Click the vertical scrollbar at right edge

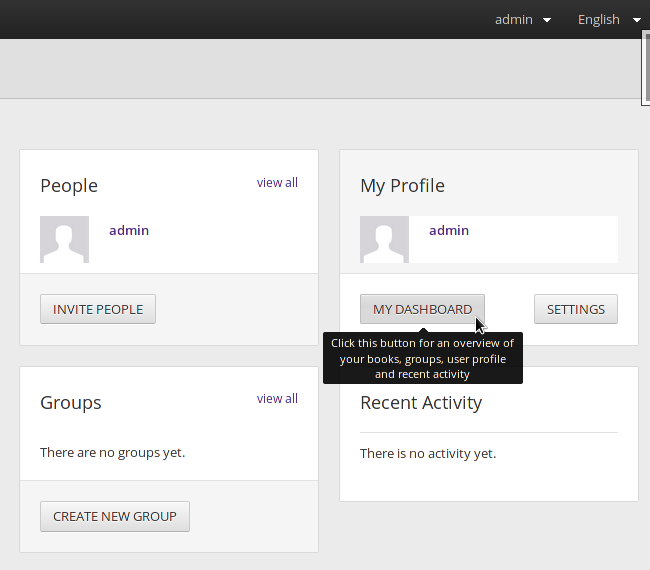tap(646, 67)
